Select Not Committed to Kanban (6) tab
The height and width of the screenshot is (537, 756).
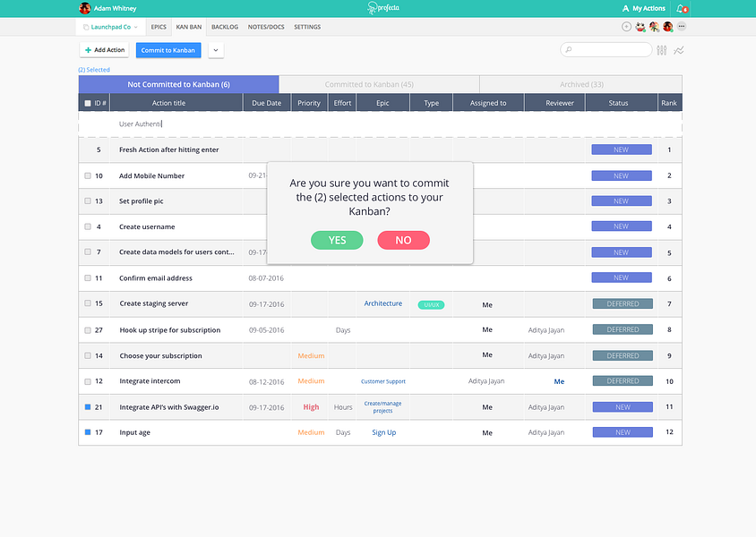point(178,84)
